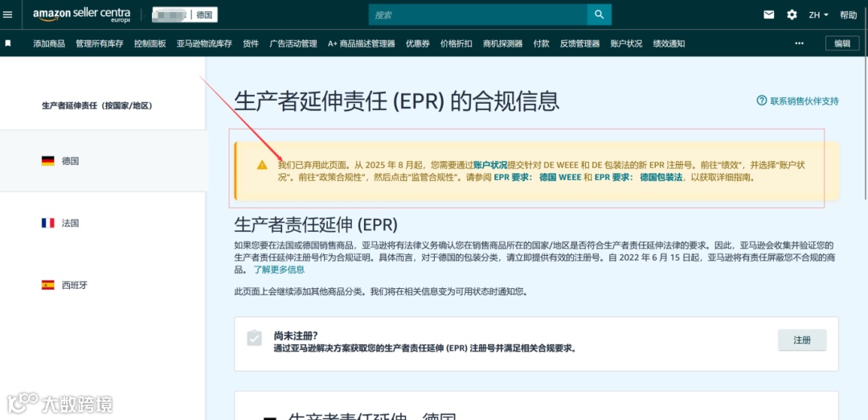Click the 联系销售伙伴支持 link
This screenshot has height=420, width=868.
tap(805, 101)
